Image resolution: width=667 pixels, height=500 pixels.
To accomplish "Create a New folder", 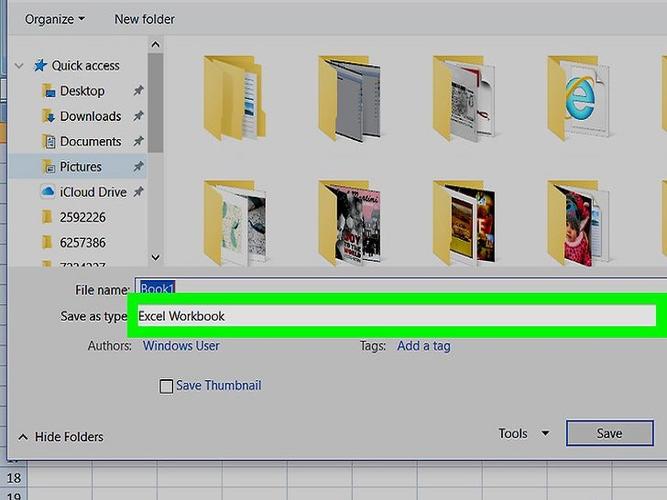I will tap(144, 19).
